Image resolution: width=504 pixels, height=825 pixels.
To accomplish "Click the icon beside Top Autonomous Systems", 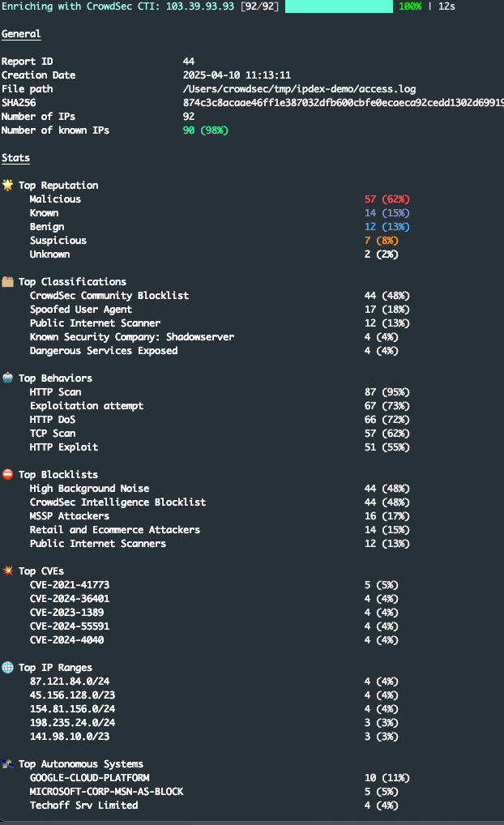I will click(x=7, y=764).
